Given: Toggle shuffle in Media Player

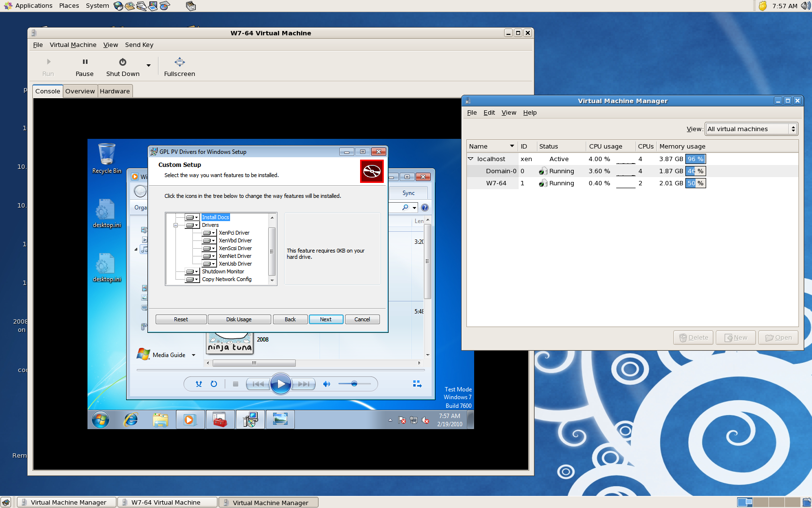Looking at the screenshot, I should 199,384.
